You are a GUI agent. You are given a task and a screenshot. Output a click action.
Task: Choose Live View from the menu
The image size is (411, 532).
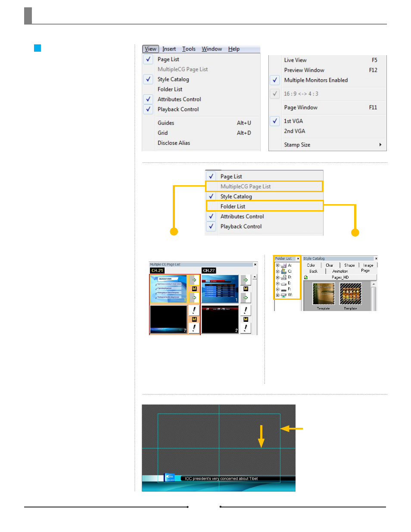point(296,60)
